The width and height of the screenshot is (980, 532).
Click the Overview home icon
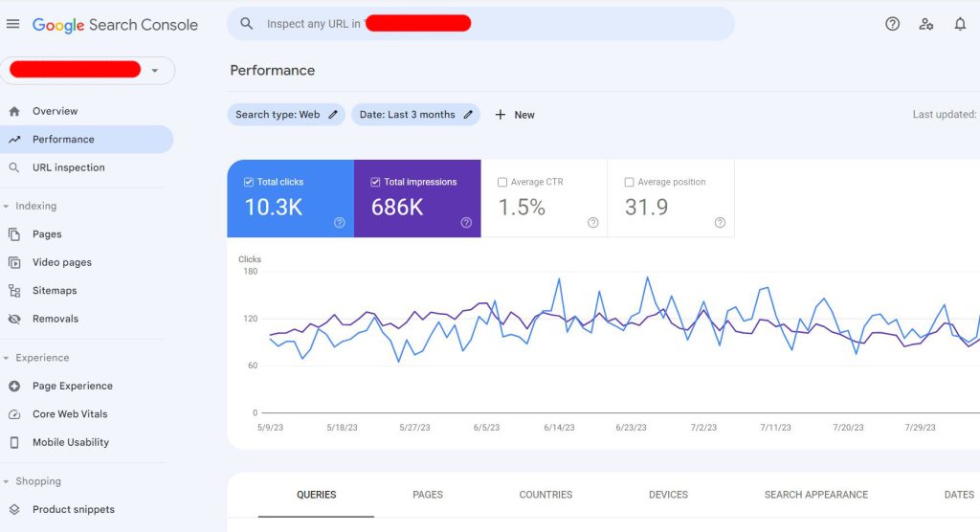pyautogui.click(x=14, y=111)
